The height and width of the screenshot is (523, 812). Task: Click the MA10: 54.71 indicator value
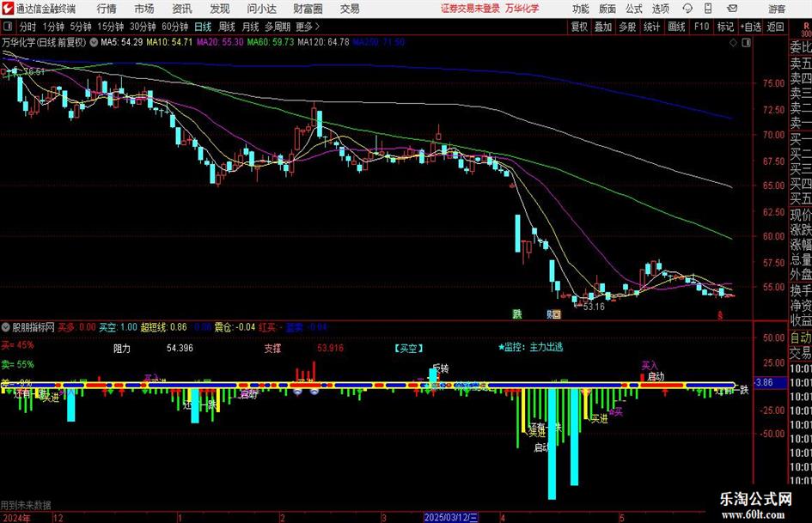(169, 42)
